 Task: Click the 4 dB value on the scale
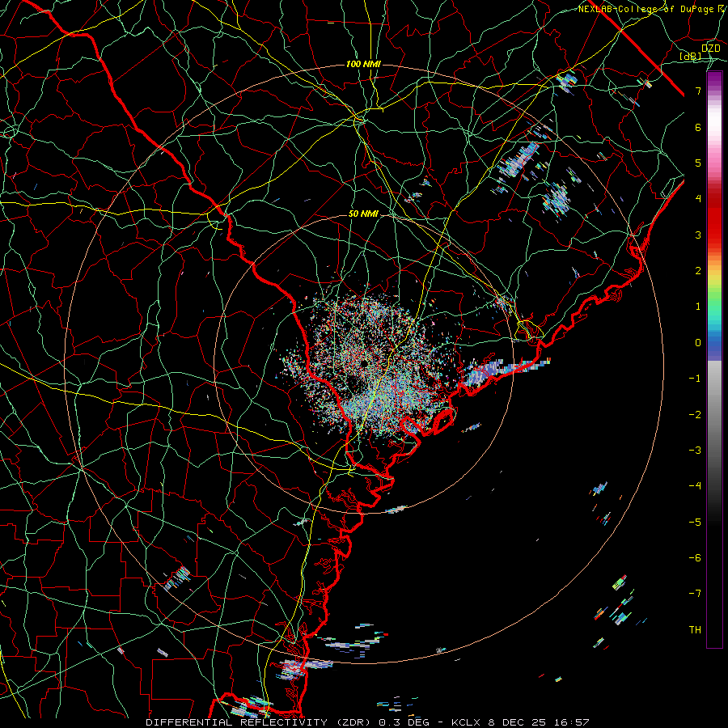pos(698,199)
